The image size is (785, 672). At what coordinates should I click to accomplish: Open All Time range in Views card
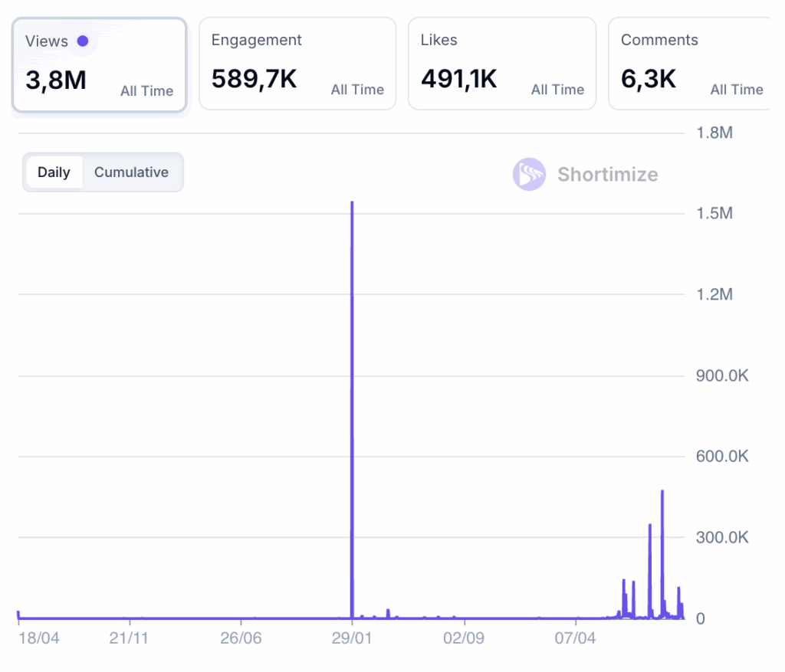tap(146, 91)
